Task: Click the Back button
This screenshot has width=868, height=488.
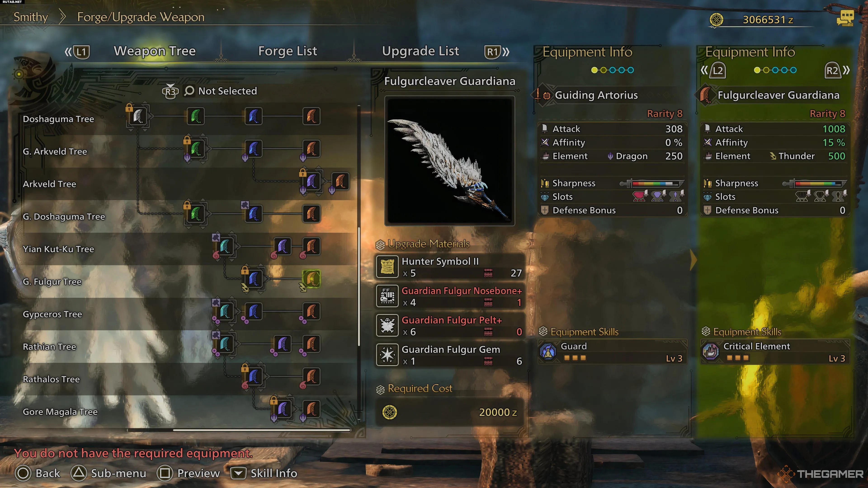Action: pyautogui.click(x=38, y=473)
